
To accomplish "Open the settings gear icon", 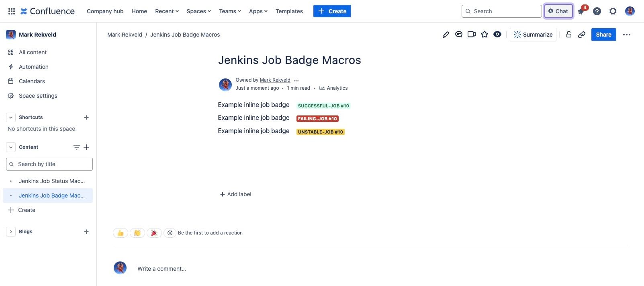I will [x=613, y=11].
